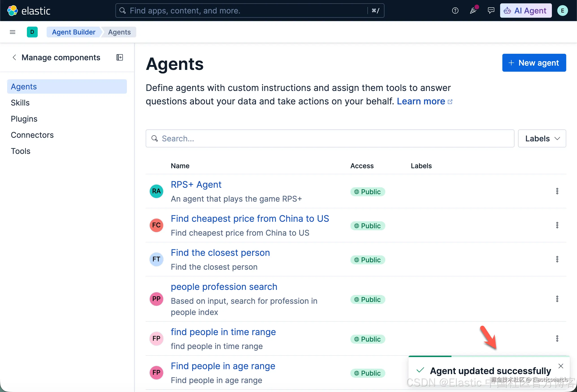The width and height of the screenshot is (577, 392).
Task: Open the help menu icon
Action: [x=455, y=11]
